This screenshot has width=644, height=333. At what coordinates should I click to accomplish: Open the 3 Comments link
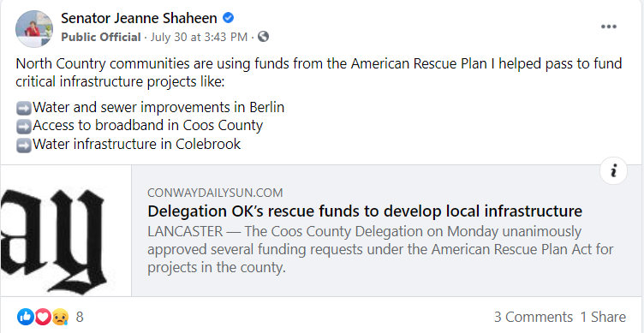tap(534, 317)
